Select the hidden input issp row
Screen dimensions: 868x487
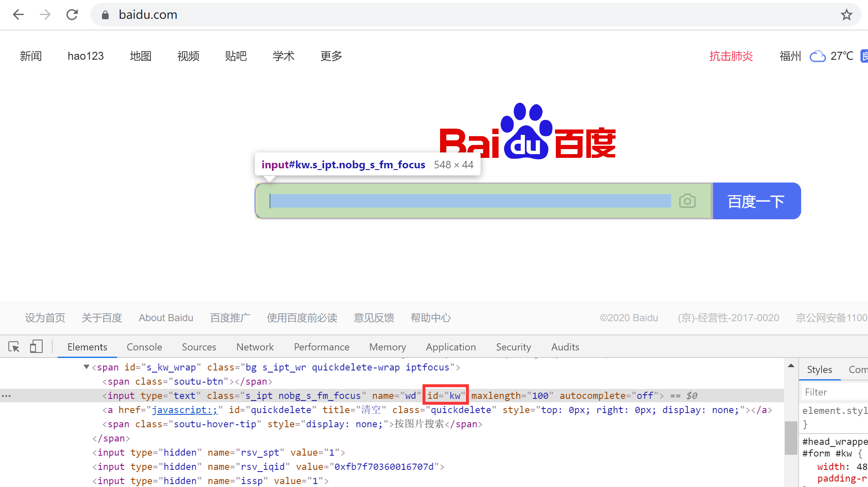click(x=211, y=481)
